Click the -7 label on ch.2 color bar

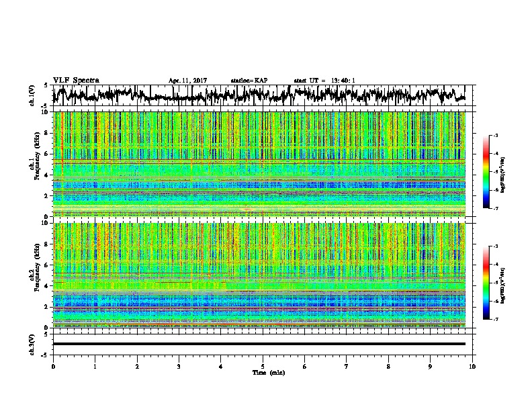click(495, 319)
